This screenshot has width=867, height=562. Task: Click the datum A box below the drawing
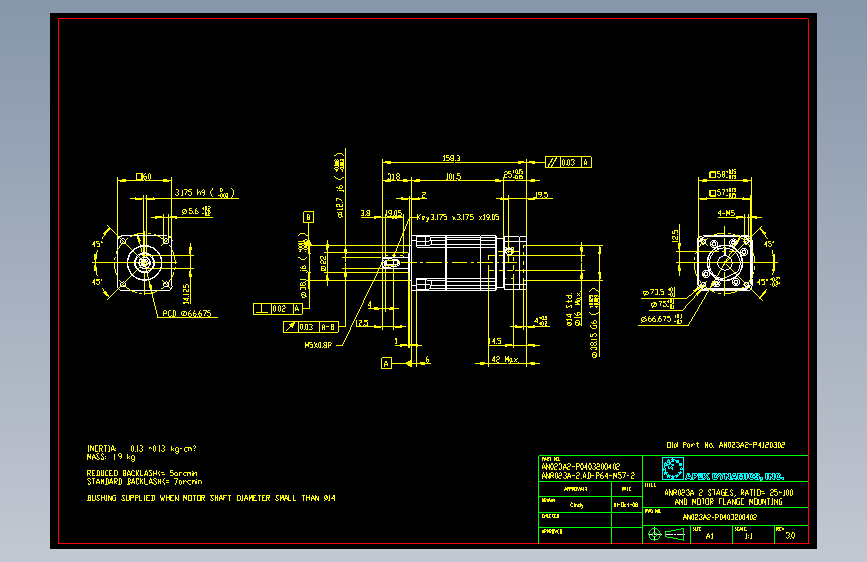[387, 363]
